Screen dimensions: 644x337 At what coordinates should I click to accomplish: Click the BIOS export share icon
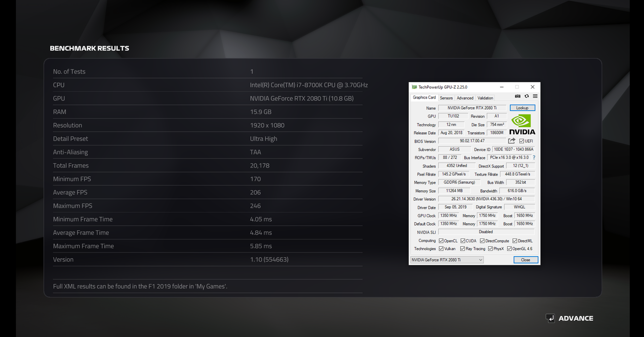pos(512,141)
